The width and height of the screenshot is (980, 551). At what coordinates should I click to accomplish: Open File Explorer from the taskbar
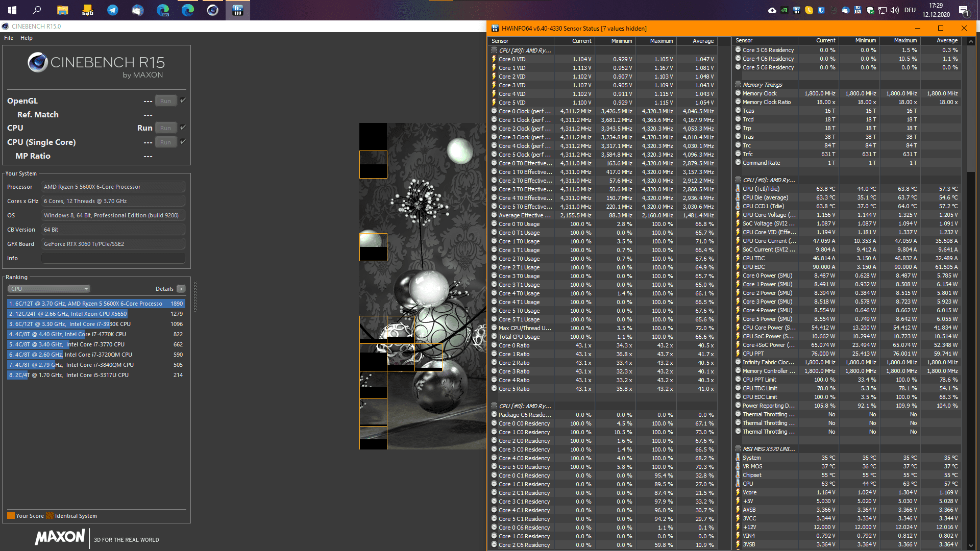click(62, 10)
